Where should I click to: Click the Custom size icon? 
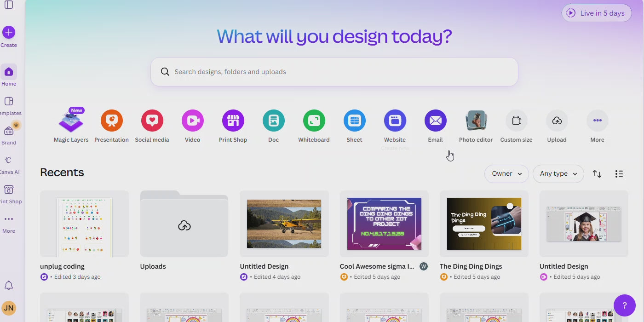[x=516, y=121]
